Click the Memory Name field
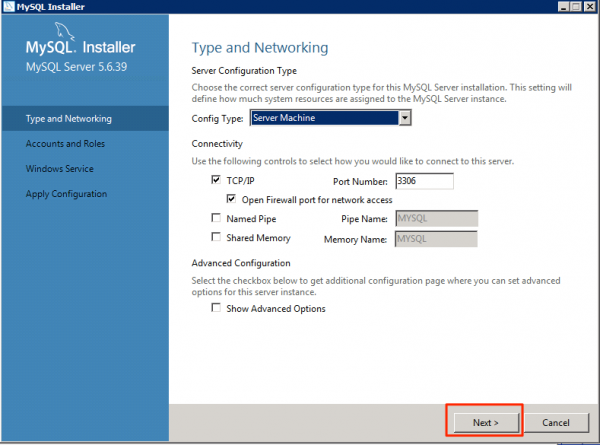Screen dimensions: 600x445 [x=436, y=239]
